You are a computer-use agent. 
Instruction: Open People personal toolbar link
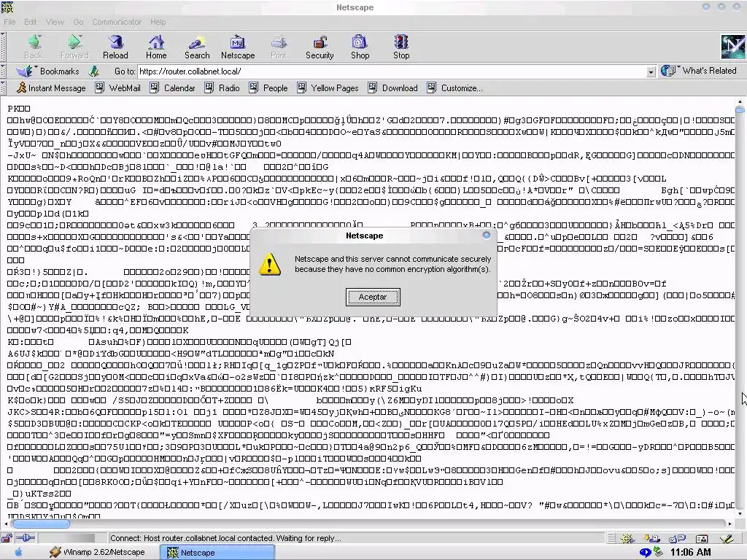tap(268, 88)
